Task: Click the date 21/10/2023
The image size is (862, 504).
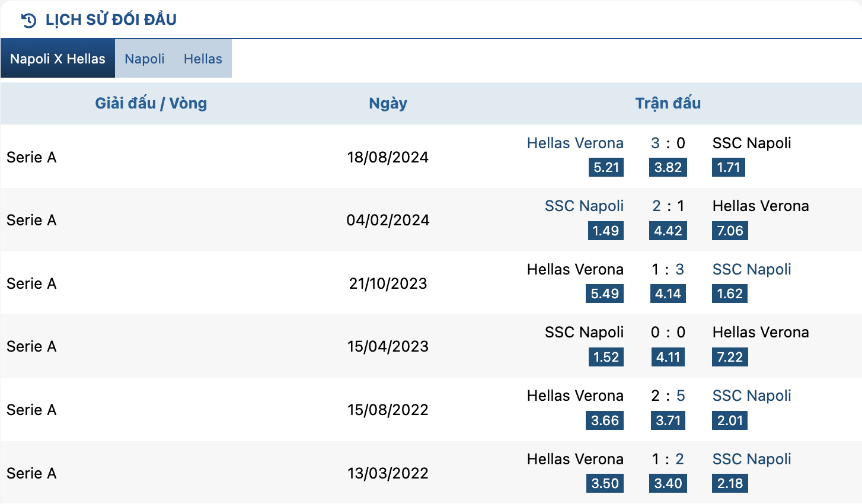Action: tap(388, 283)
